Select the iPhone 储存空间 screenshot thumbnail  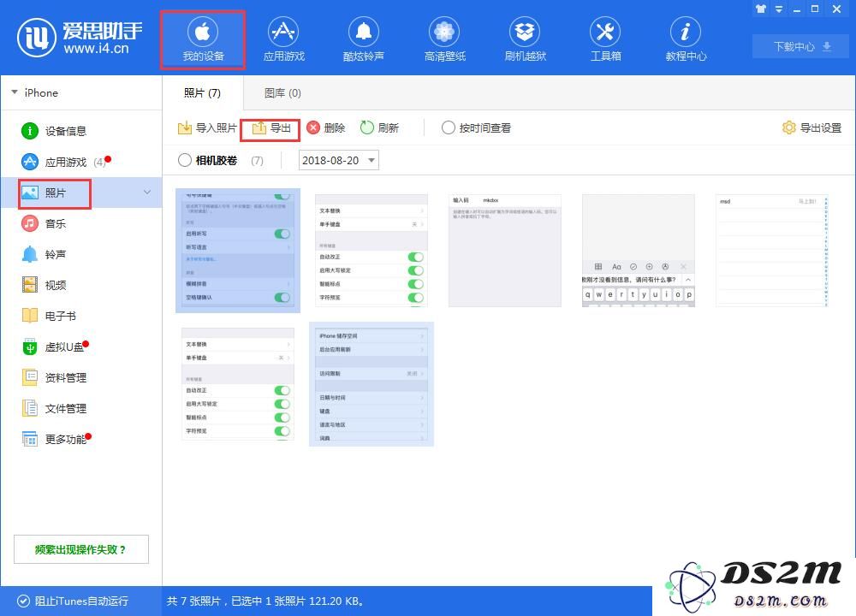pos(372,384)
